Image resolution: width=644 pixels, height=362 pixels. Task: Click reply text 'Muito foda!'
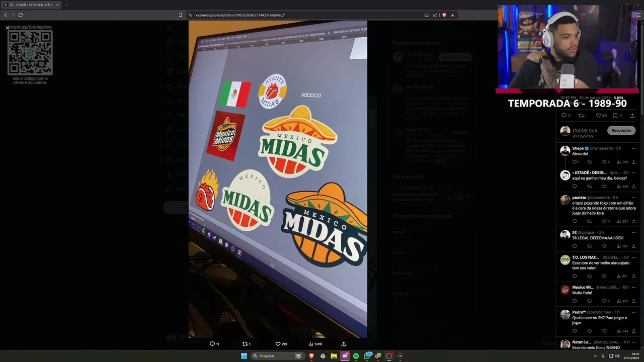tap(582, 293)
